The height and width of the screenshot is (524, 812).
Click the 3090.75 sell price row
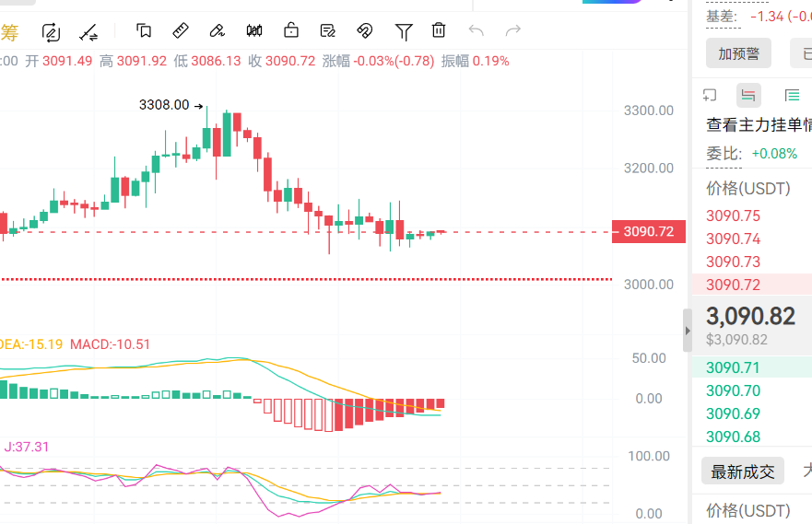coord(734,215)
